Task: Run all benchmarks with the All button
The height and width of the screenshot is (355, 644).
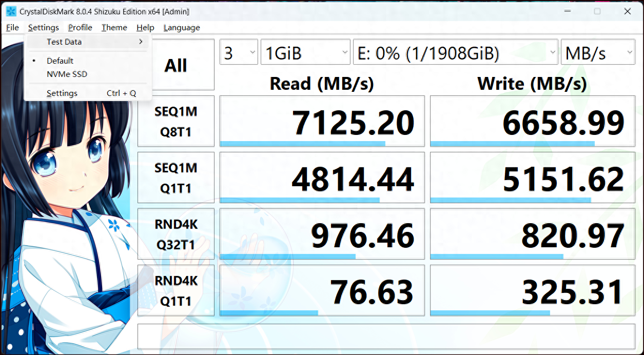Action: [176, 65]
